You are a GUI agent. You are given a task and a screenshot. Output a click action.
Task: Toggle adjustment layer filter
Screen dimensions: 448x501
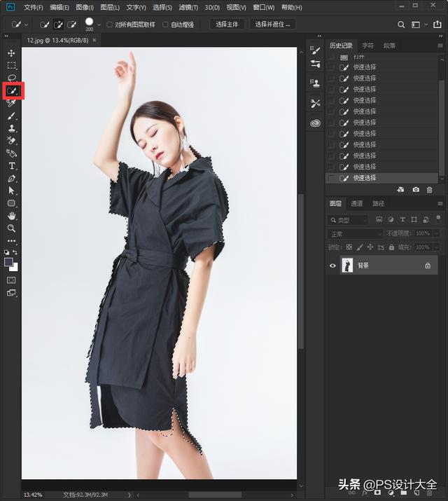point(391,219)
